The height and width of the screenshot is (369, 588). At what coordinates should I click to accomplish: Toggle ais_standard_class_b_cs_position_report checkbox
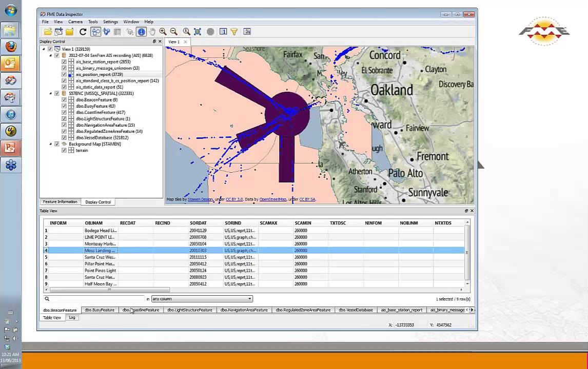pyautogui.click(x=64, y=81)
